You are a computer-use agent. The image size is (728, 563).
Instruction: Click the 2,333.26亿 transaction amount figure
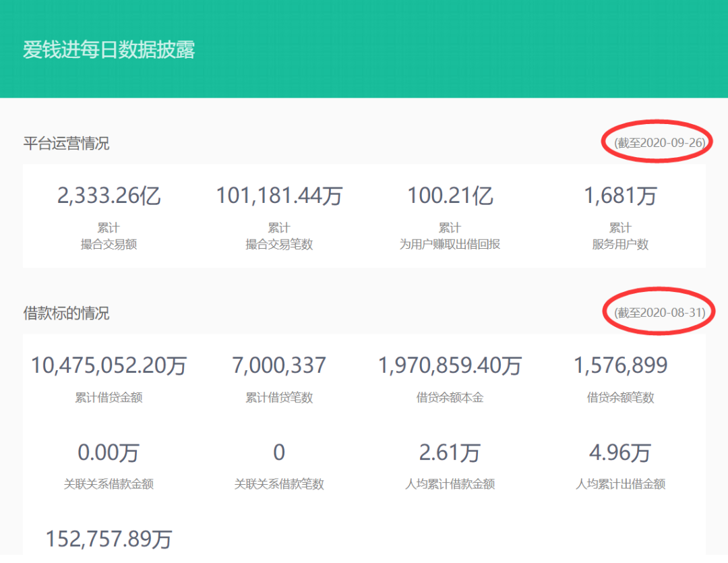[x=109, y=196]
